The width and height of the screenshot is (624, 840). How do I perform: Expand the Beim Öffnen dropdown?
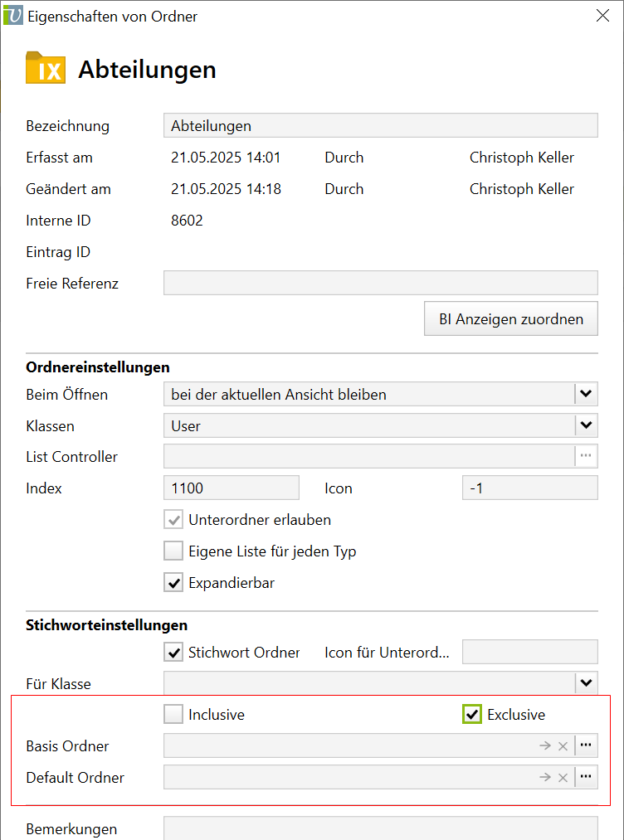[586, 394]
